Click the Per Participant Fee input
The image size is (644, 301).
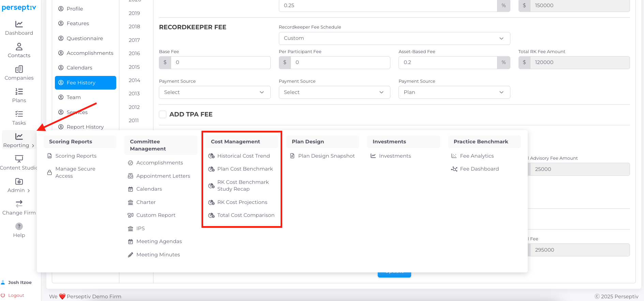(340, 63)
